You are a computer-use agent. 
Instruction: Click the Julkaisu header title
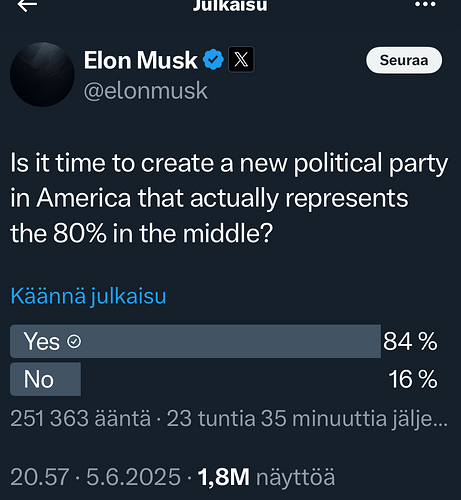pyautogui.click(x=230, y=5)
